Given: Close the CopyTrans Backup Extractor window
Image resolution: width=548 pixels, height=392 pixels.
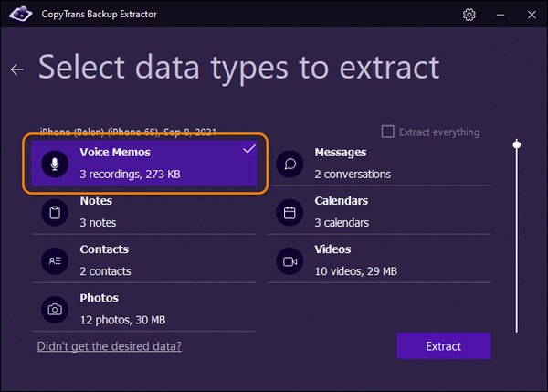Looking at the screenshot, I should pyautogui.click(x=532, y=15).
